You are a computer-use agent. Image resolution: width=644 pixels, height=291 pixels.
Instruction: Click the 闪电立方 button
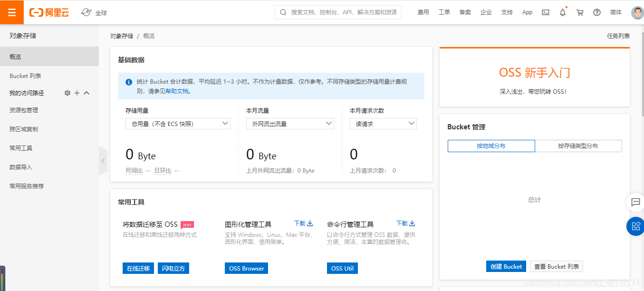(173, 268)
